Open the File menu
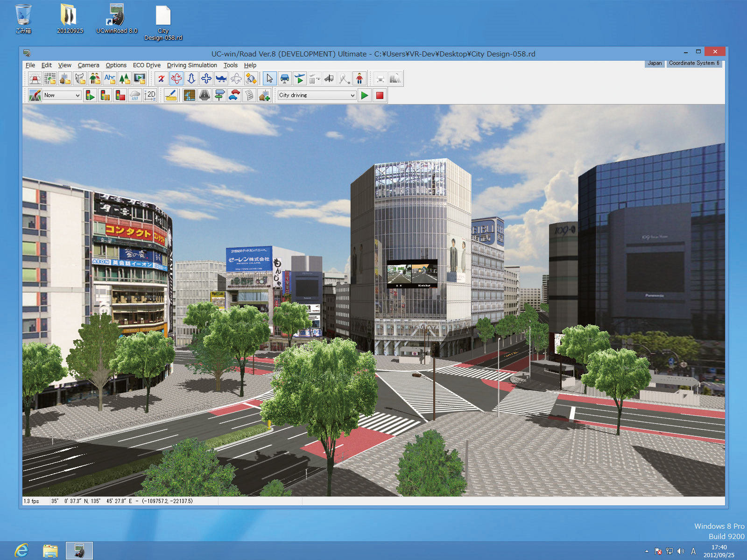 (x=30, y=65)
